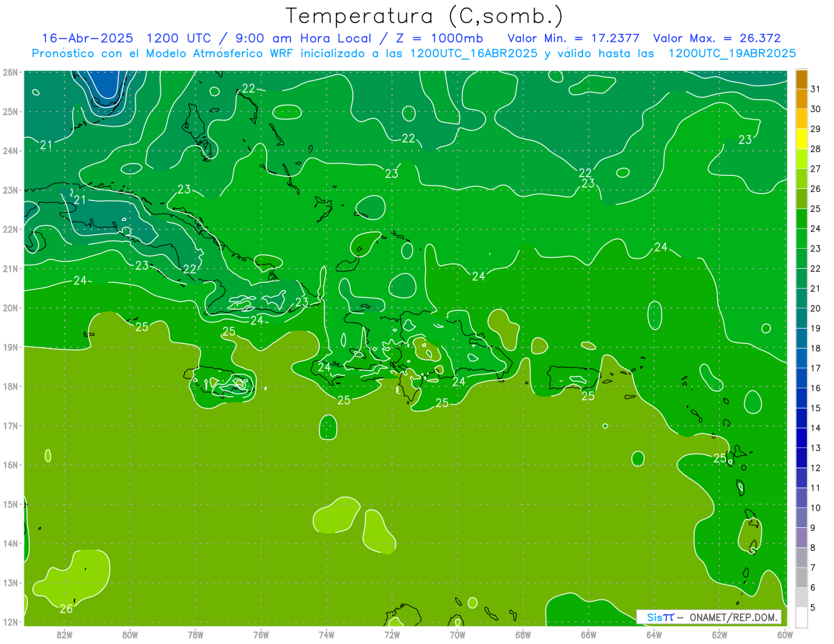Click the 'ONAMET/REP.DOM.' credit label
Viewport: 834px width, 644px height.
coord(732,617)
